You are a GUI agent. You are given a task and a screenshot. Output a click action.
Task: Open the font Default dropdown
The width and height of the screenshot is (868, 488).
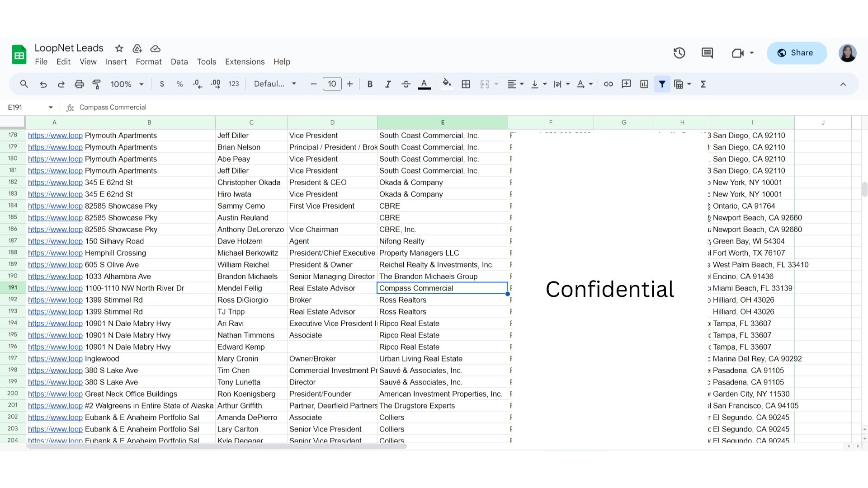275,84
